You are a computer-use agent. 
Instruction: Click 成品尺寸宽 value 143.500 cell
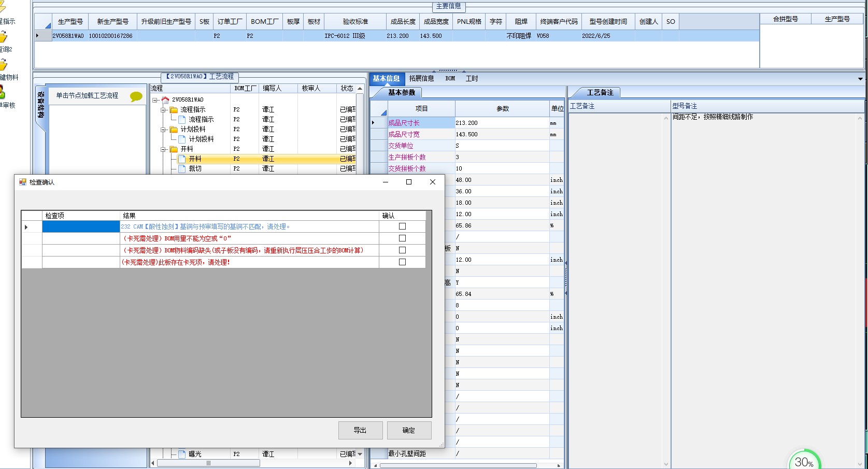pyautogui.click(x=502, y=134)
